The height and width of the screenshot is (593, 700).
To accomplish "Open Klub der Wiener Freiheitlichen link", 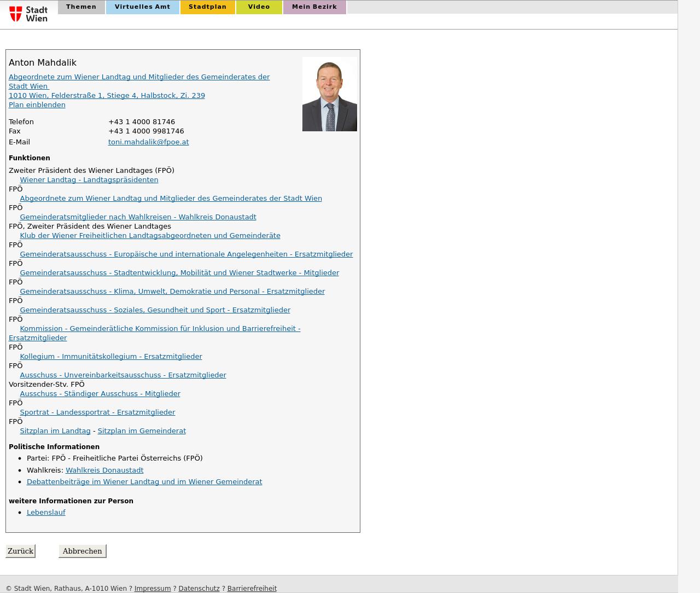I will pyautogui.click(x=150, y=236).
